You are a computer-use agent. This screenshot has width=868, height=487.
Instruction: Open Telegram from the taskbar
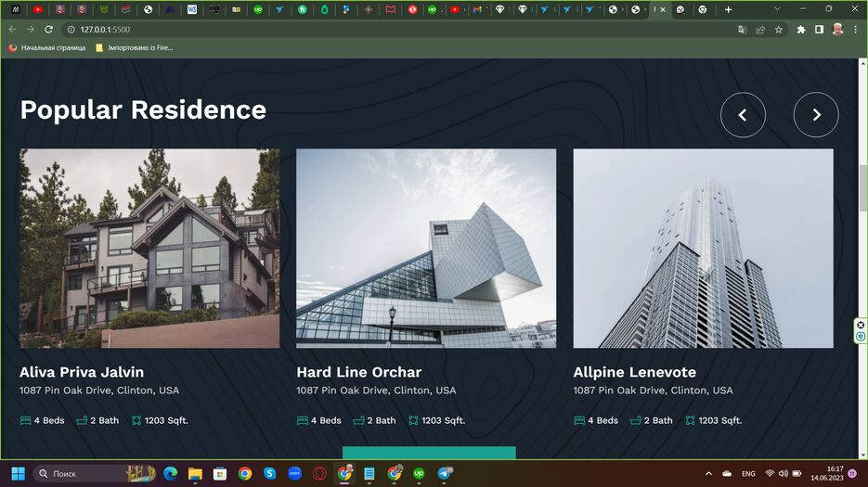point(445,474)
